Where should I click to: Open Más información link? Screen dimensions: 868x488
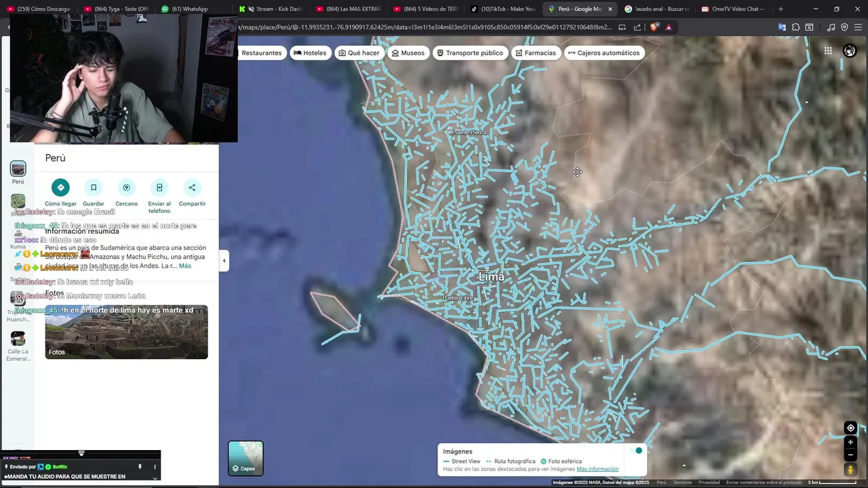click(x=597, y=469)
